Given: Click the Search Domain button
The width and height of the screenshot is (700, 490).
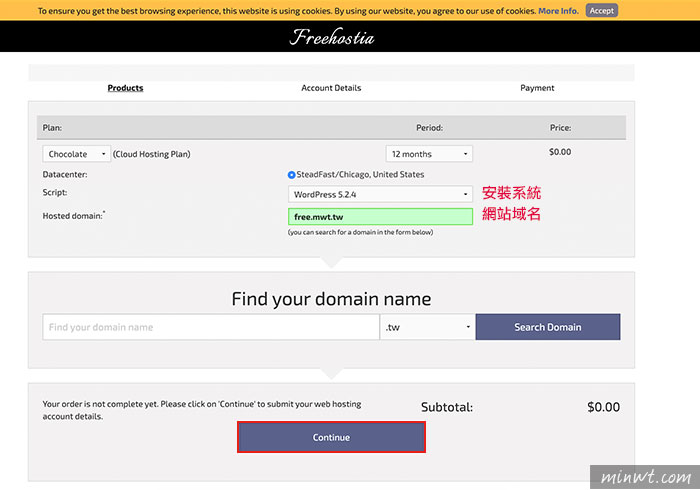Looking at the screenshot, I should click(x=548, y=327).
